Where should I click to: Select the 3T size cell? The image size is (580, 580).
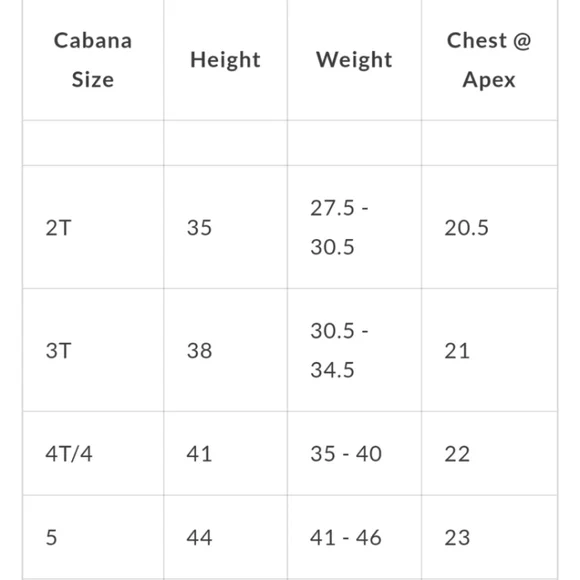93,350
